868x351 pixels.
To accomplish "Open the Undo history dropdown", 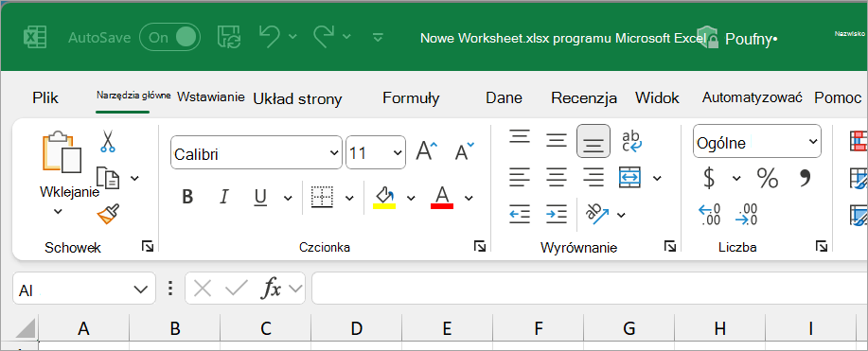I will coord(292,37).
